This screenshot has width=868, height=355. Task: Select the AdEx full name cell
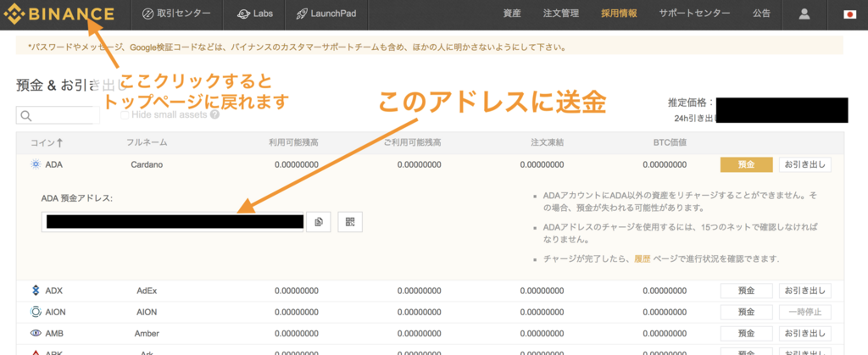tap(147, 291)
